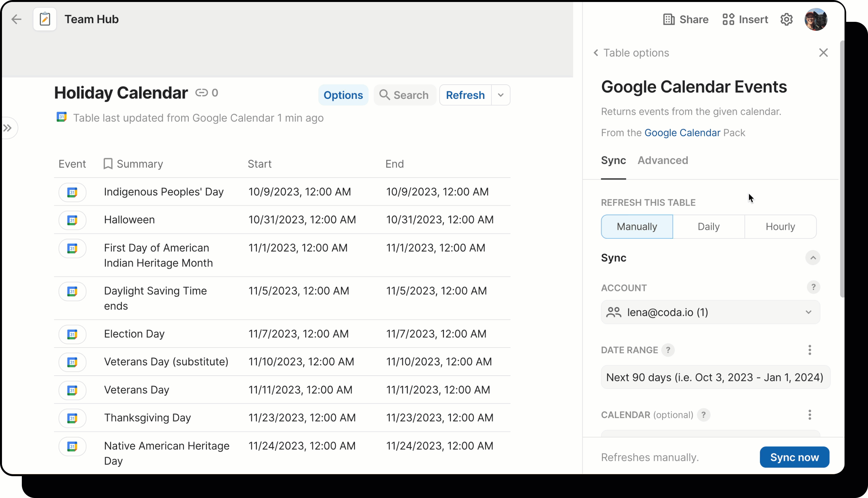868x498 pixels.
Task: Open the Refresh button dropdown arrow
Action: [x=500, y=95]
